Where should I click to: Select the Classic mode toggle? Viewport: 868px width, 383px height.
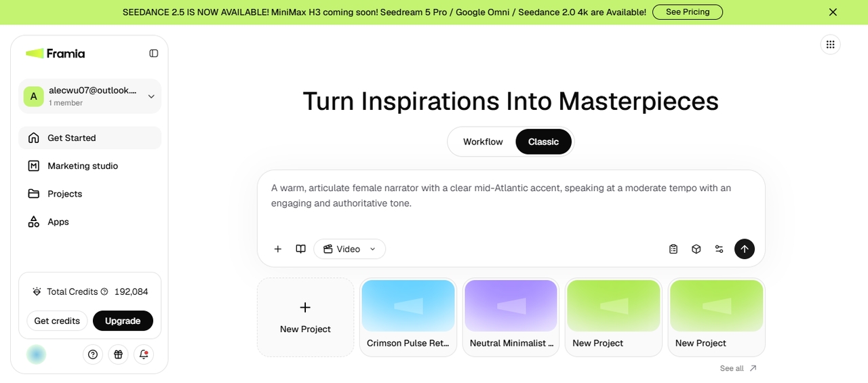(544, 142)
